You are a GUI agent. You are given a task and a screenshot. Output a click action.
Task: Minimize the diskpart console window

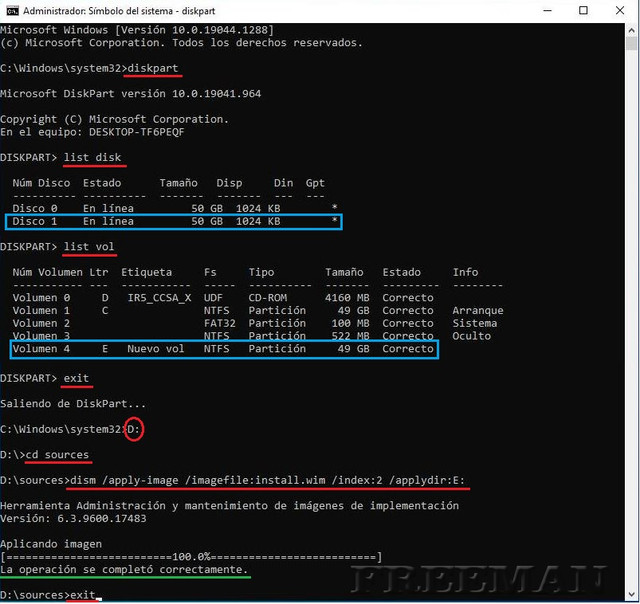[x=547, y=11]
